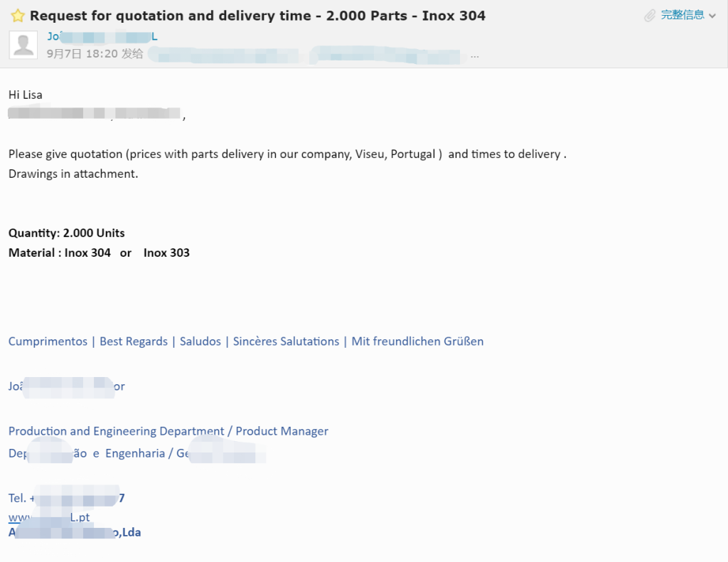Show more recipients via ellipsis
This screenshot has height=562, width=728.
474,55
